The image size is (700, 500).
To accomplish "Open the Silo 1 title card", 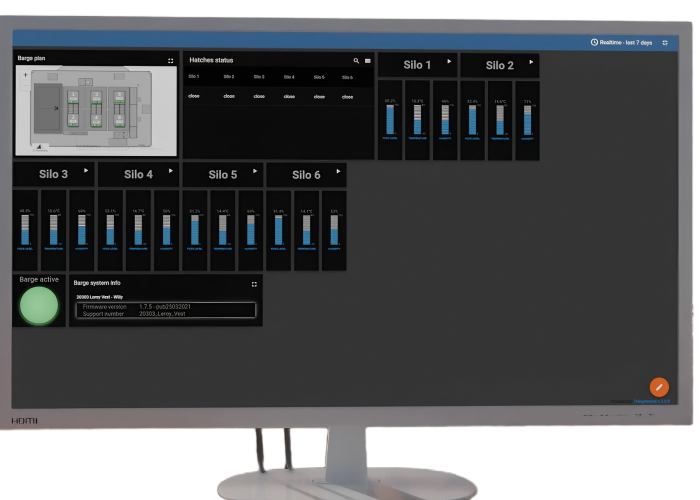I will 417,65.
